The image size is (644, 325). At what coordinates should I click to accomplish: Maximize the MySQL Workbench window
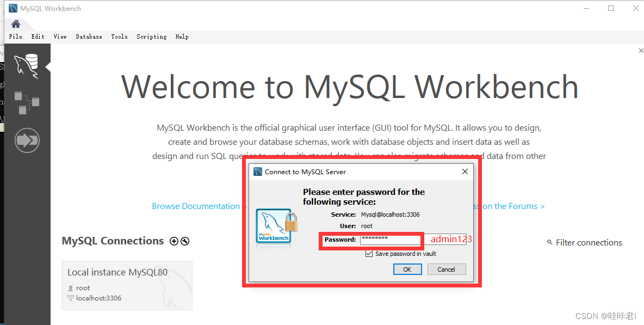(611, 8)
